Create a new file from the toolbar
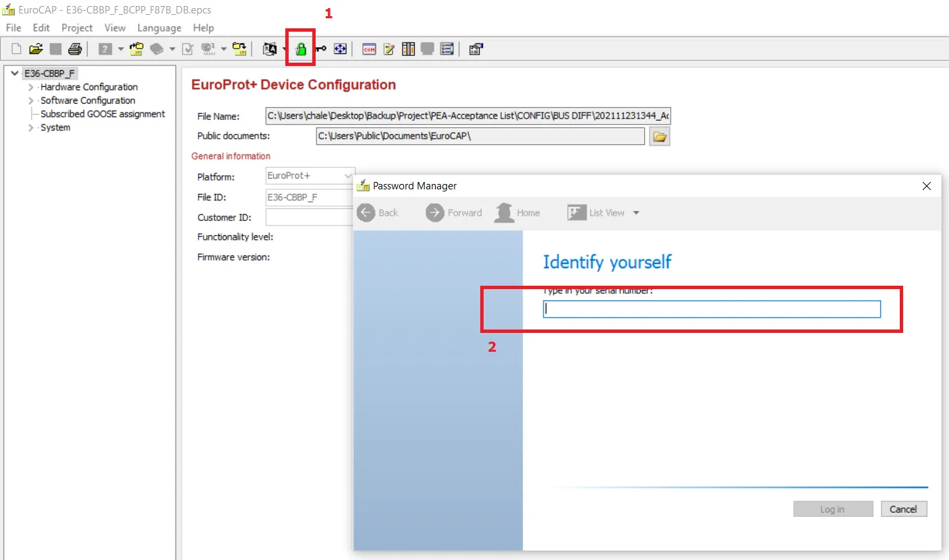 (x=17, y=49)
